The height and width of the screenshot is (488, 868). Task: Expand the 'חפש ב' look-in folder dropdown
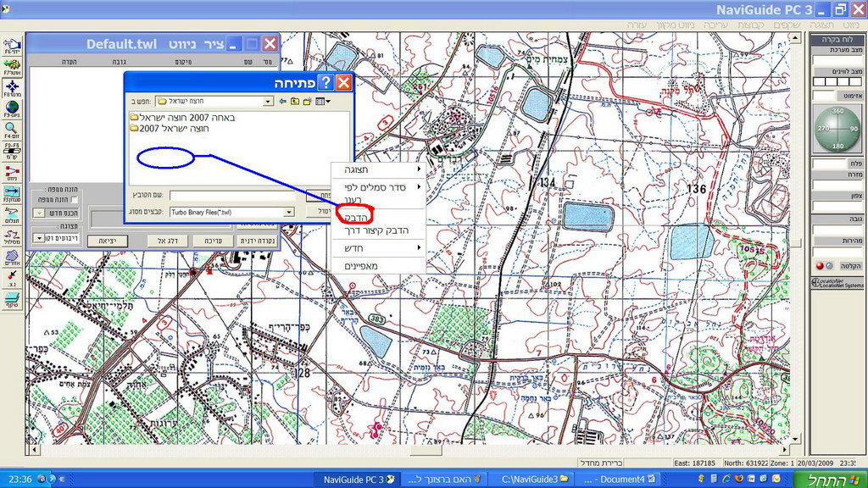(x=268, y=102)
